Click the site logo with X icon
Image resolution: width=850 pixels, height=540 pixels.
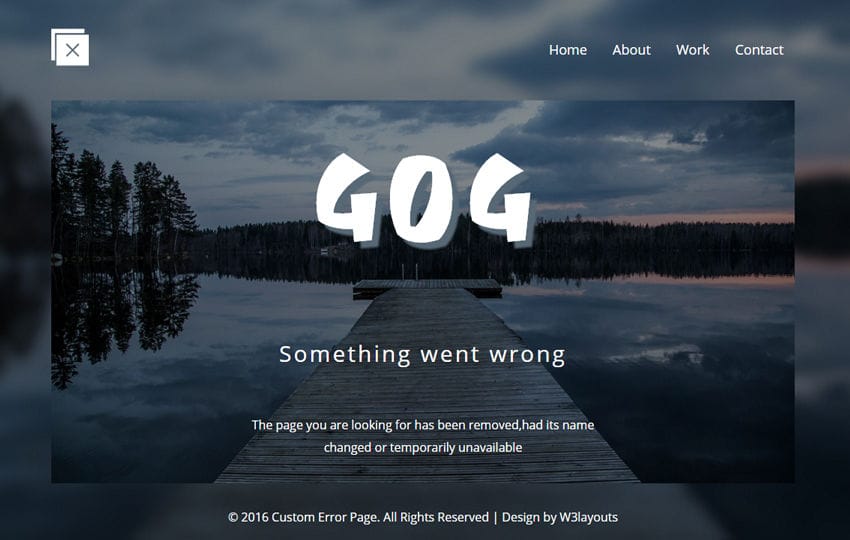(x=70, y=47)
